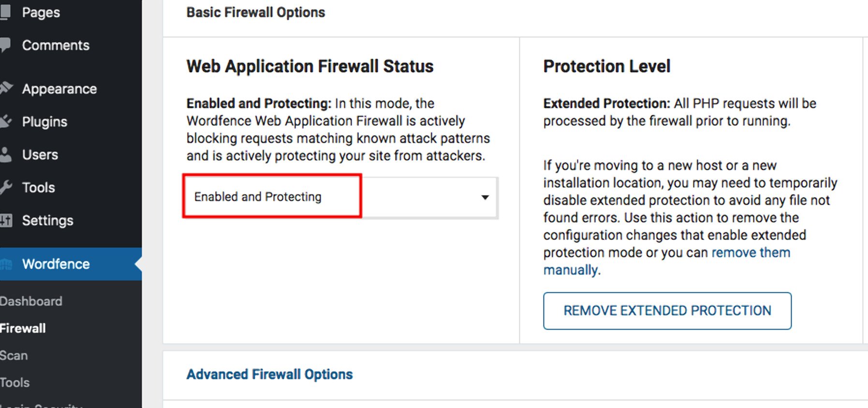The height and width of the screenshot is (408, 868).
Task: Click the Comments speech bubble icon
Action: (x=5, y=45)
